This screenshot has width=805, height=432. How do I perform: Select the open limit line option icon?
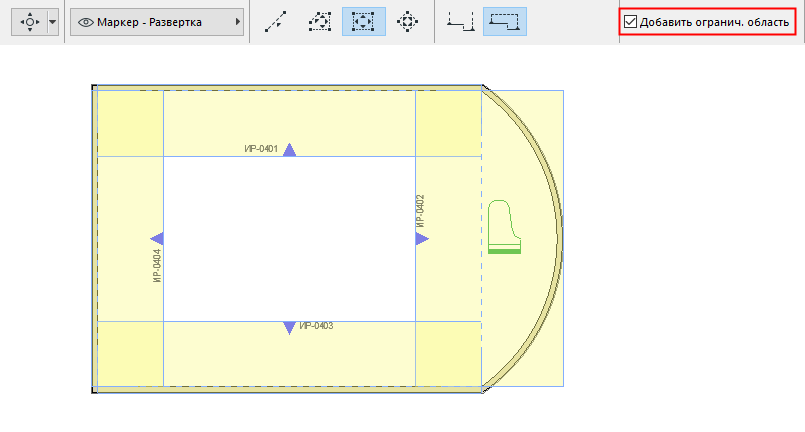(x=461, y=21)
